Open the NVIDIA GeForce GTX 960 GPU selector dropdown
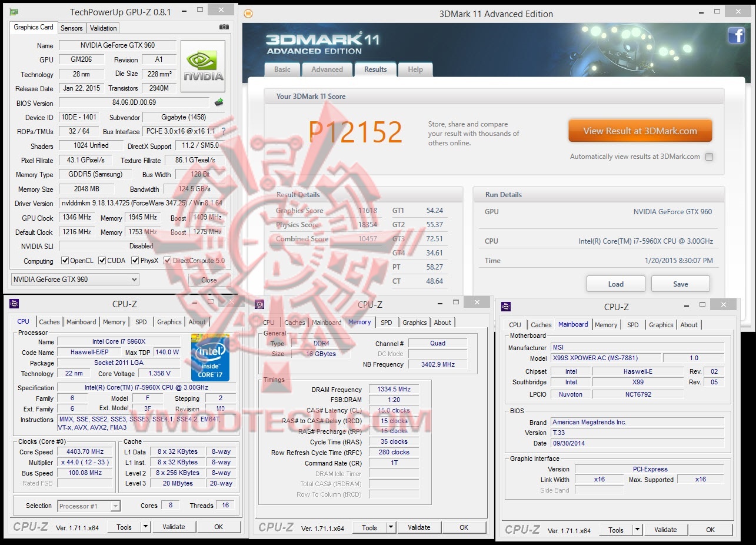This screenshot has width=756, height=545. 75,279
